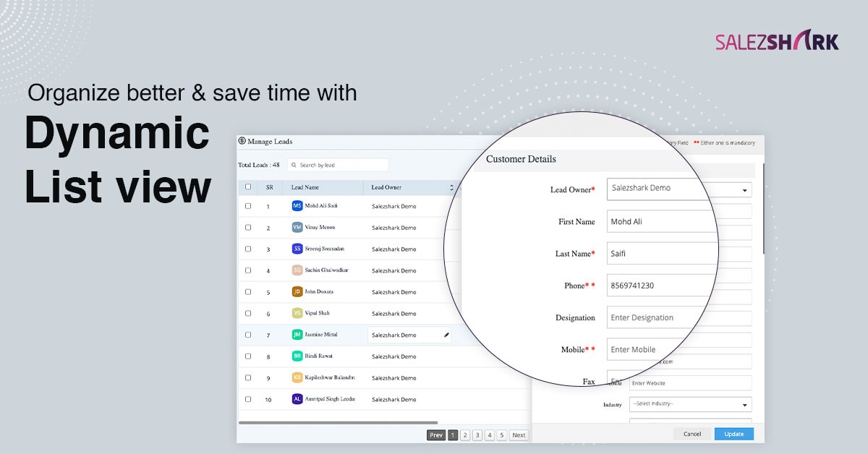Click the VS avatar for Vipul Shah

pos(297,313)
